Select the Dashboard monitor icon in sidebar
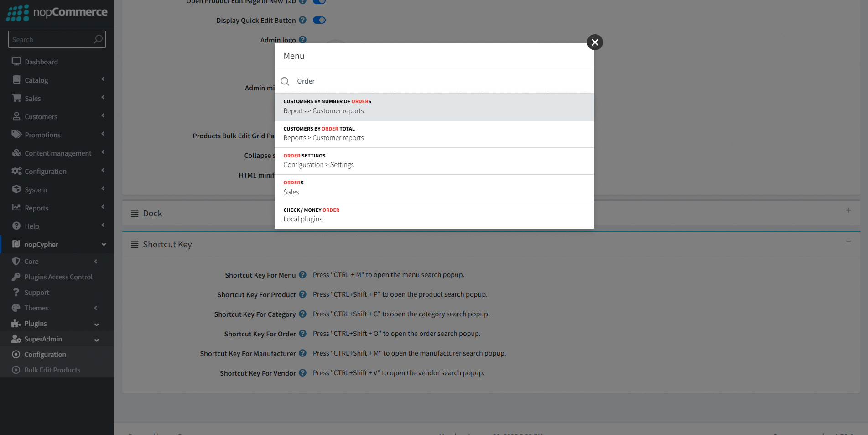 pyautogui.click(x=16, y=61)
